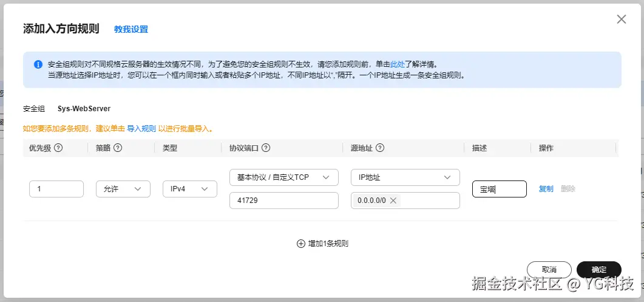Open the 基本协议 / 自定义TCP protocol dropdown

283,177
